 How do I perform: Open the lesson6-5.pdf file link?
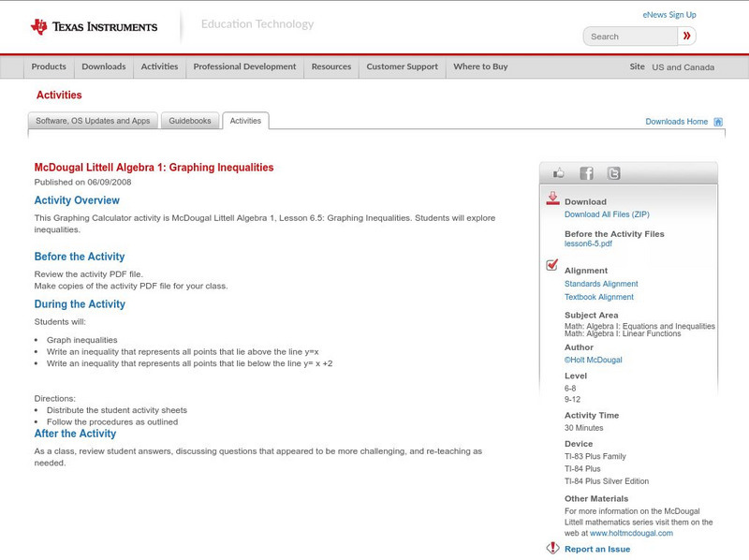point(588,243)
